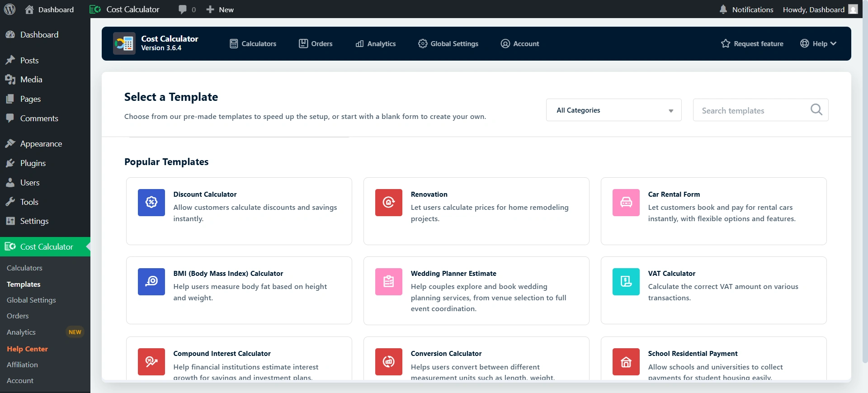The image size is (868, 393).
Task: Open the Help Center sidebar link
Action: tap(27, 349)
